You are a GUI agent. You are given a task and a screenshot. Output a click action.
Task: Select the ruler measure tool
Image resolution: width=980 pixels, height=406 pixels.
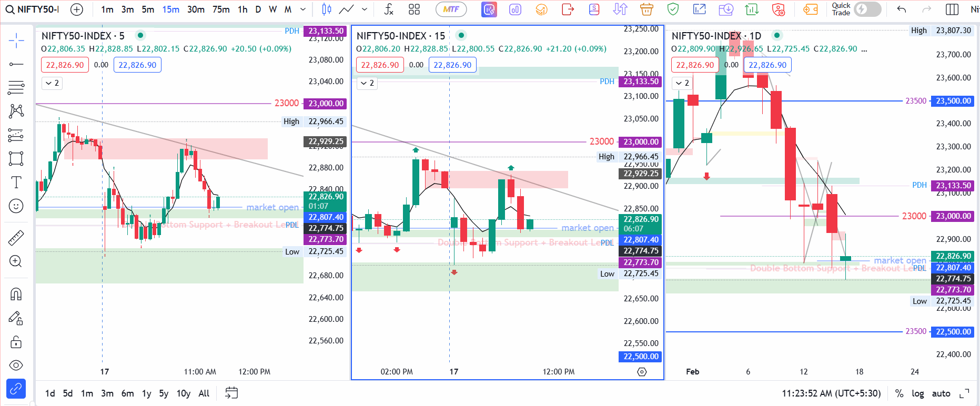[16, 238]
